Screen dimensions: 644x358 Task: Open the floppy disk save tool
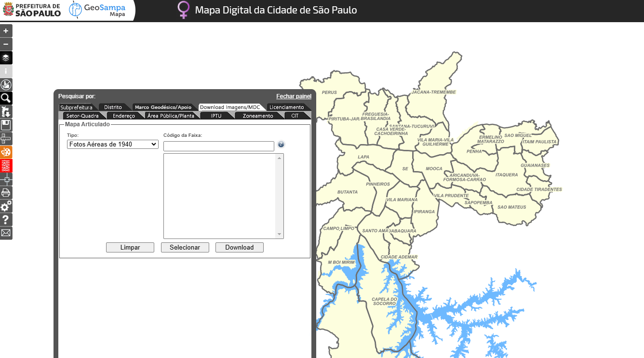(6, 125)
